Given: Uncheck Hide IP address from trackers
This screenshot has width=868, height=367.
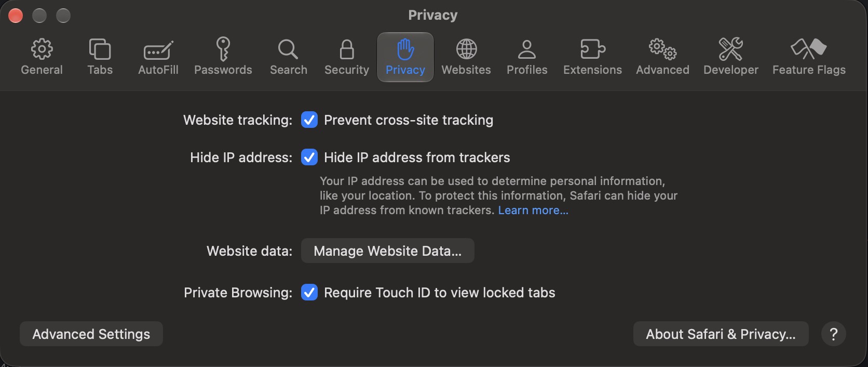Looking at the screenshot, I should [309, 157].
